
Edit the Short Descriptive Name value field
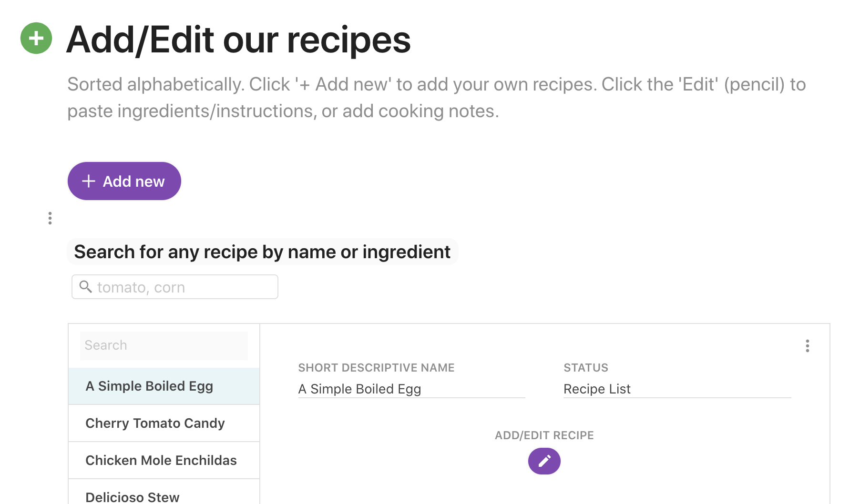(411, 389)
